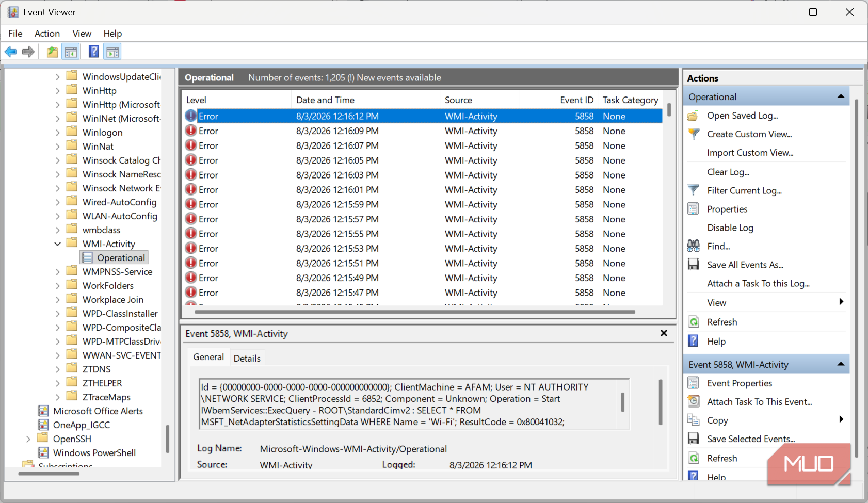This screenshot has height=503, width=868.
Task: Open the Copy submenu arrow
Action: point(841,419)
